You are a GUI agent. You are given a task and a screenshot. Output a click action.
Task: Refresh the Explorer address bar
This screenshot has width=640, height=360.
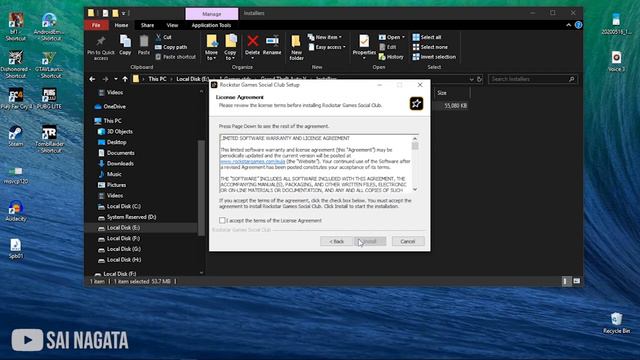pos(480,79)
